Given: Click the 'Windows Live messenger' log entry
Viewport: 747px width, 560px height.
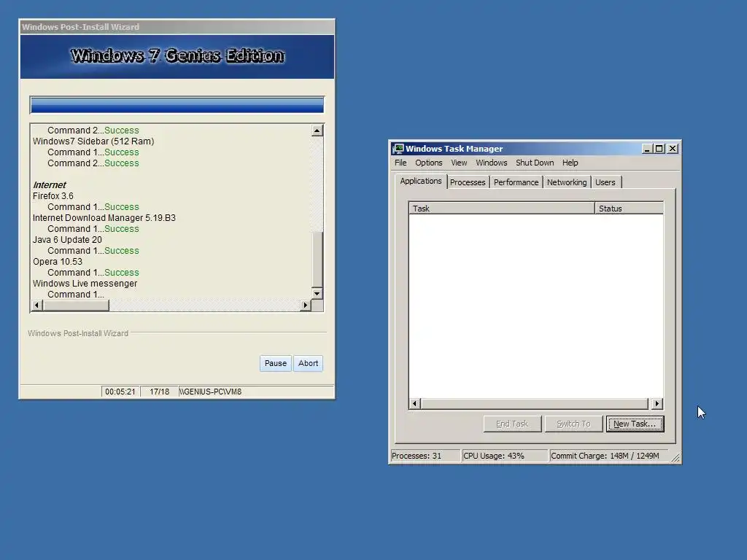Looking at the screenshot, I should tap(85, 284).
